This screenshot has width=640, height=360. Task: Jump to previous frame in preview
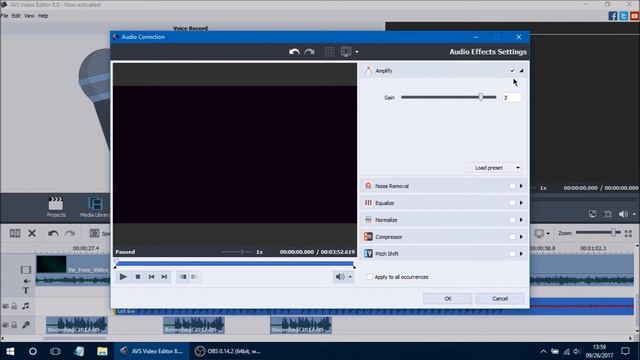click(x=151, y=277)
